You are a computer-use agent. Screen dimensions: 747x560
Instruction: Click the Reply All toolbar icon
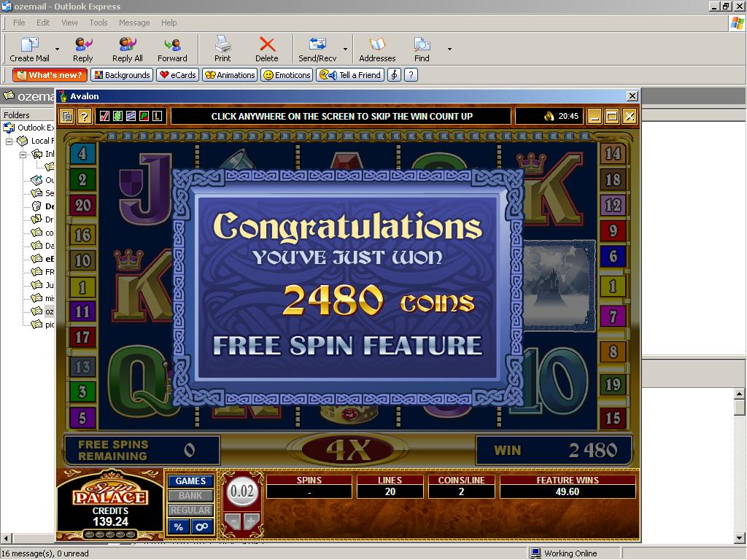(128, 49)
